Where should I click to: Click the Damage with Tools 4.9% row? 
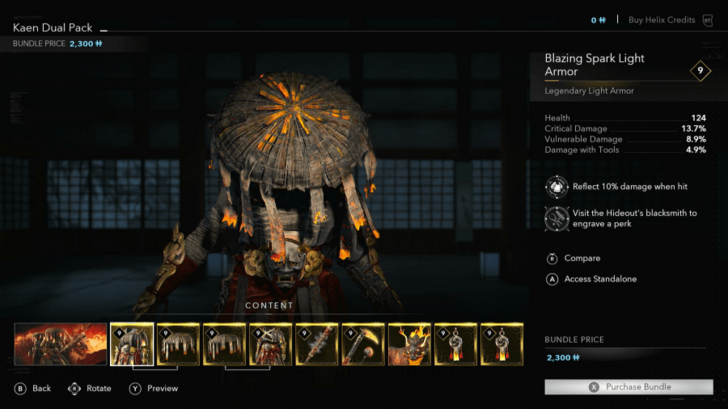pos(625,150)
